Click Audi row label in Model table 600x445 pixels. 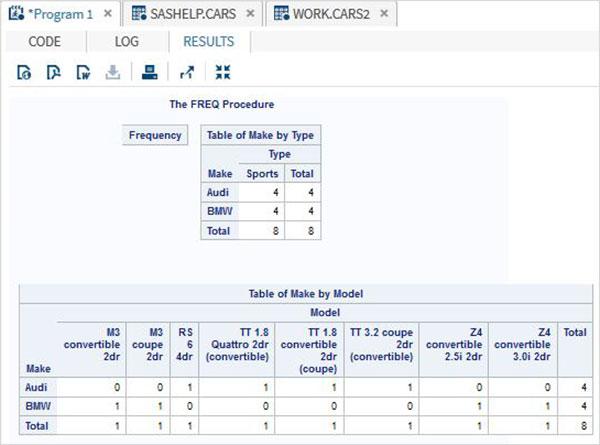tap(38, 387)
